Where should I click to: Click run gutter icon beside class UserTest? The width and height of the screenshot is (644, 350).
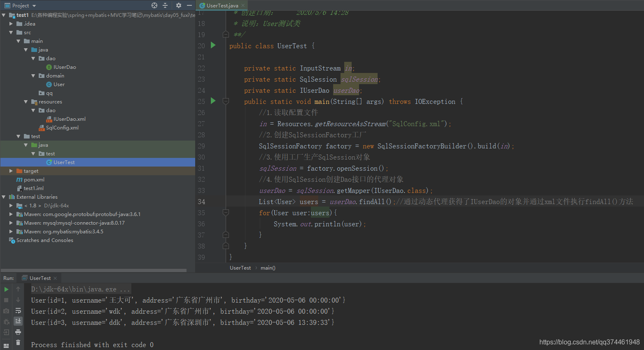tap(213, 45)
